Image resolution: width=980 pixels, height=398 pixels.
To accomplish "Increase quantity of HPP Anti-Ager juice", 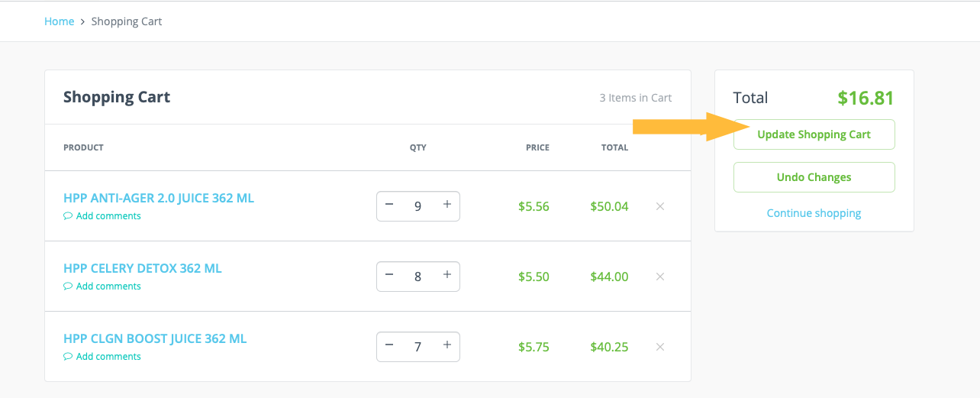I will (x=447, y=205).
